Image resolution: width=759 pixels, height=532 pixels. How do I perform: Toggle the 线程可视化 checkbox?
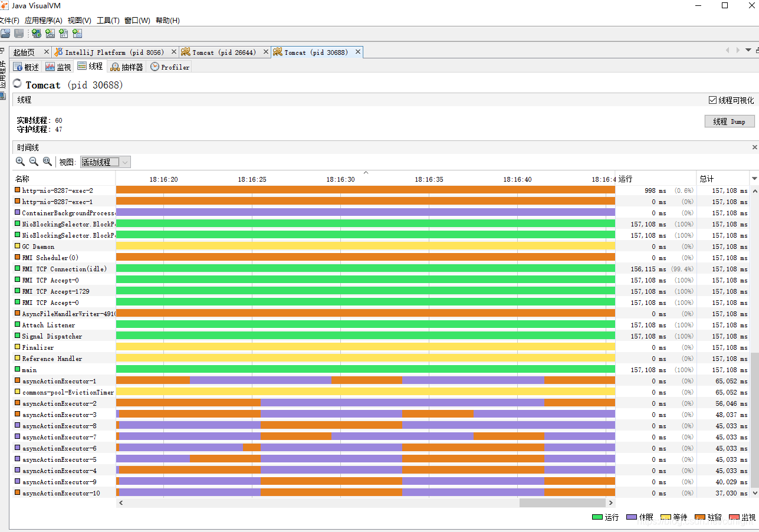pos(712,100)
